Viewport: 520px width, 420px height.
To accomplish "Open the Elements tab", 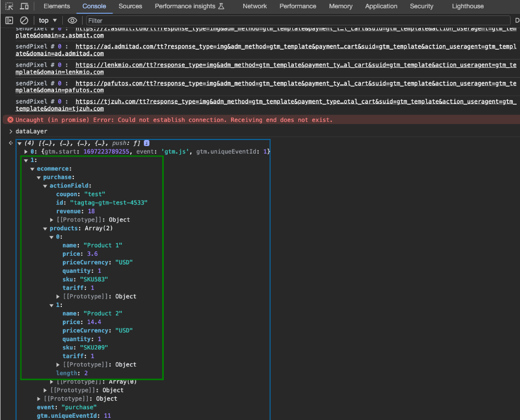I will 57,7.
